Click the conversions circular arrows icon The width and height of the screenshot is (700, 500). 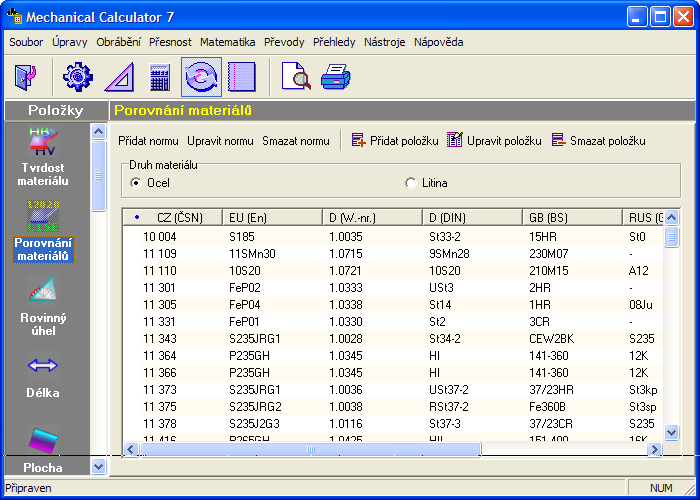(201, 77)
